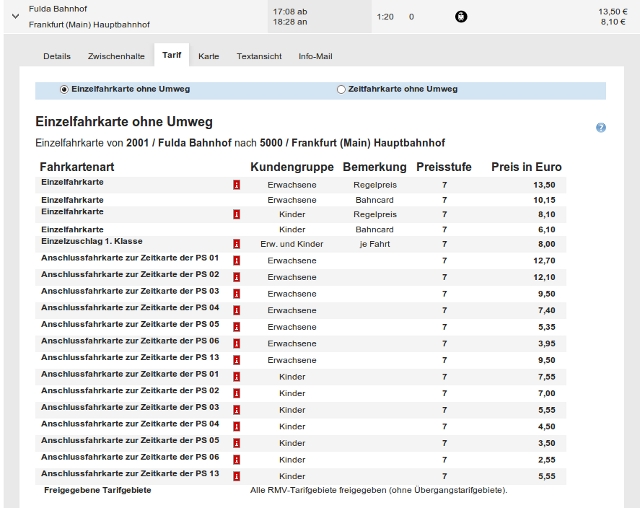
Task: Show info for Erwachsene Anschlussfahrkarte PS 13
Action: pos(236,360)
